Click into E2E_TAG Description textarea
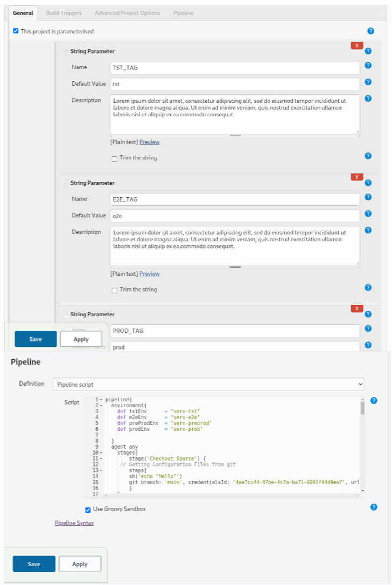 pyautogui.click(x=235, y=246)
